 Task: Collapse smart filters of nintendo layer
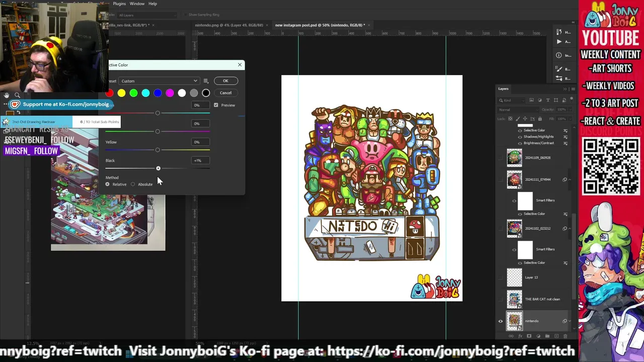pyautogui.click(x=570, y=321)
